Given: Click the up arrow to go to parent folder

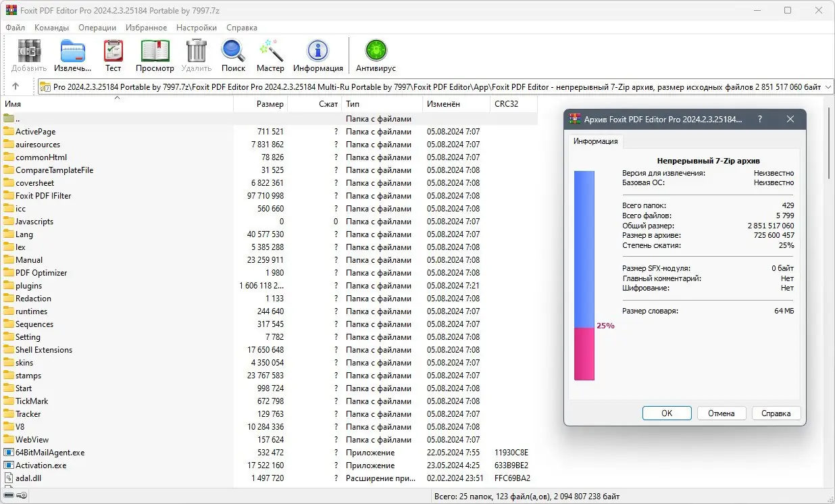Looking at the screenshot, I should pos(15,86).
